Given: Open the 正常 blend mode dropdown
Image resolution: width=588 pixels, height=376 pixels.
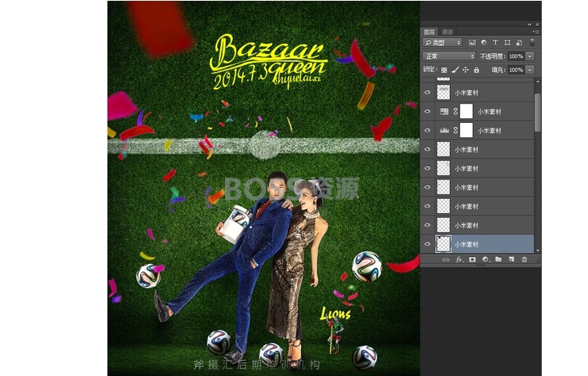Looking at the screenshot, I should 449,56.
